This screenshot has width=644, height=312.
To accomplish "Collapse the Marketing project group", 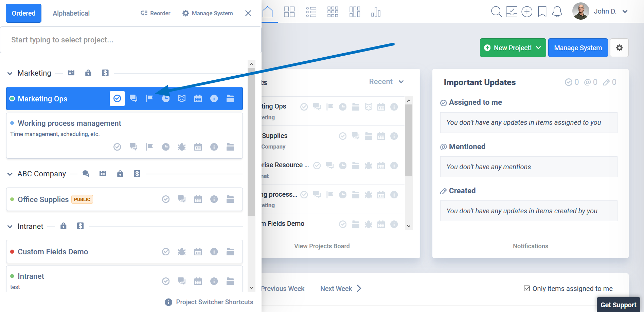I will 10,73.
